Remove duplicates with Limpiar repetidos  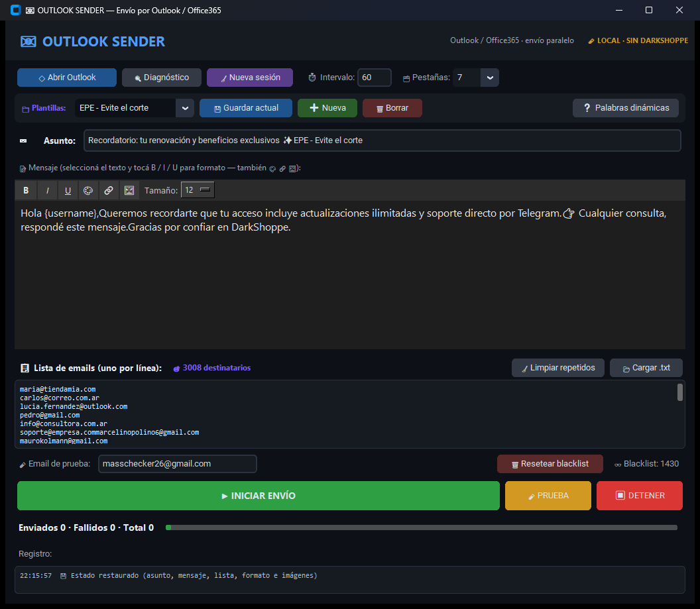(x=558, y=368)
